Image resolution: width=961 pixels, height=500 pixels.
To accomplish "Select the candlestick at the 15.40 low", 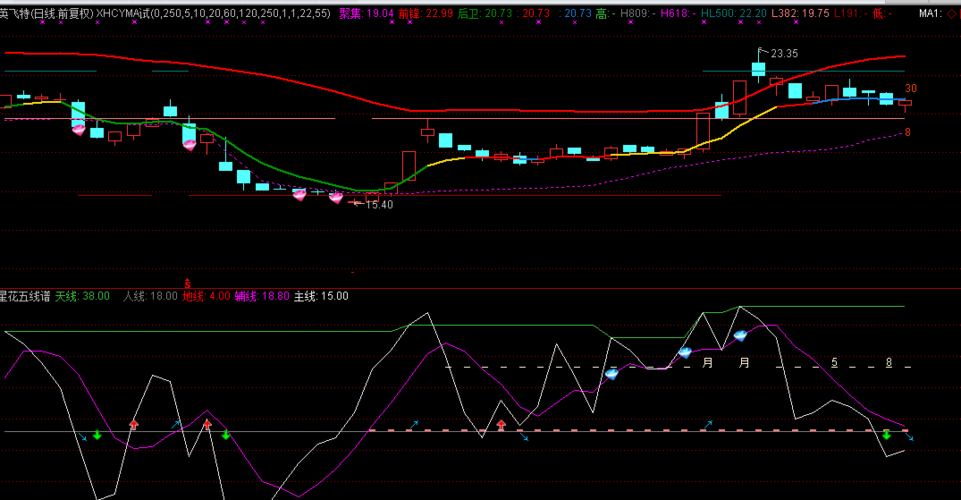I will tap(354, 202).
